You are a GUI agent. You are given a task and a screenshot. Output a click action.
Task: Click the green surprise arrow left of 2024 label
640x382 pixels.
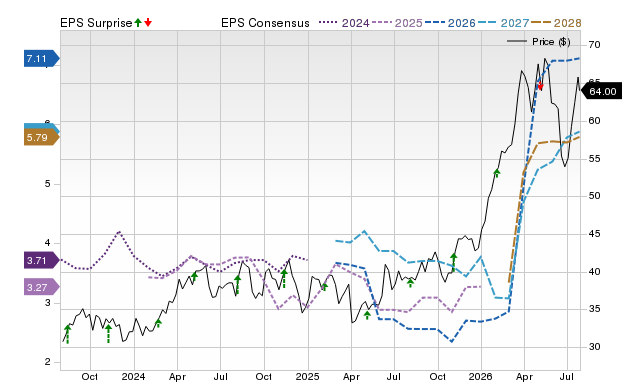(x=108, y=333)
